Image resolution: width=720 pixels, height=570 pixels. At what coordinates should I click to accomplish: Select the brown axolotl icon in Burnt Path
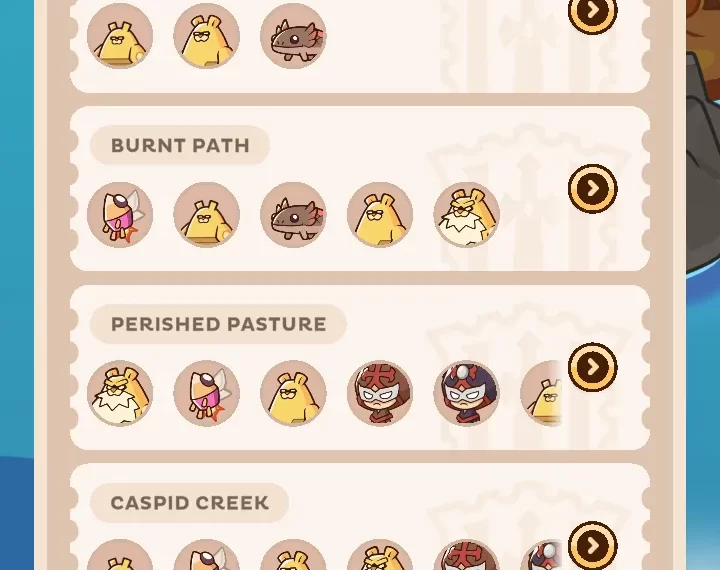(293, 214)
